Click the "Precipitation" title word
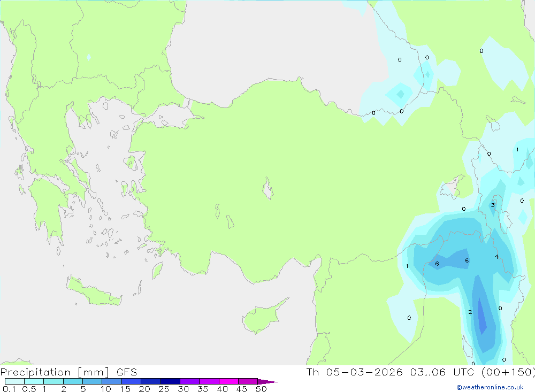 click(35, 372)
